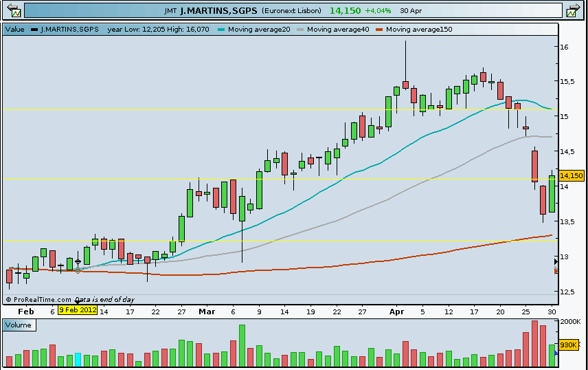Click the 14,150 price in header
Screen dimensions: 588x370
coord(345,10)
